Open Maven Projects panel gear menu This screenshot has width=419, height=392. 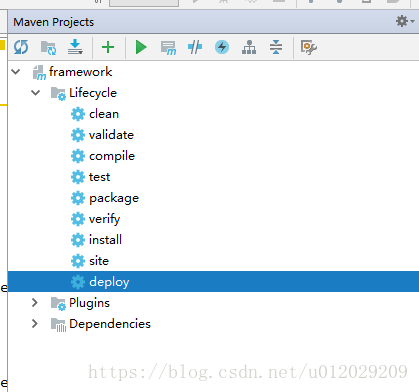point(405,21)
